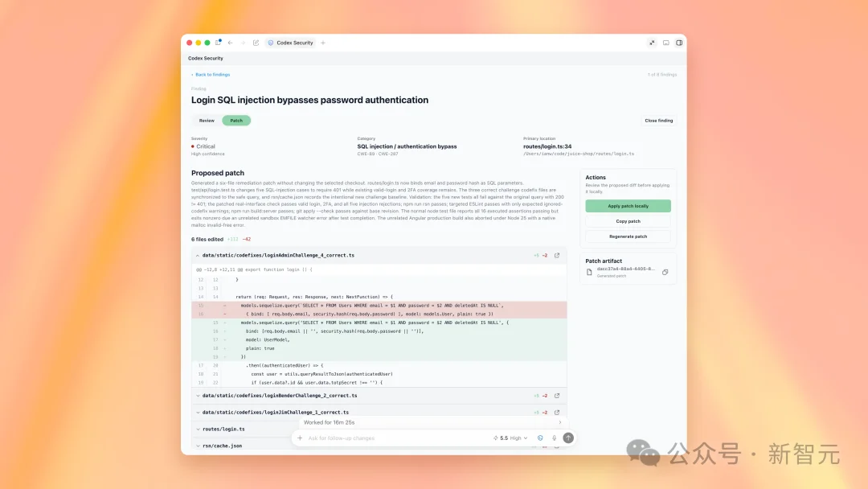Open loginBenderChallenge_2_correct.ts external link icon
Image resolution: width=868 pixels, height=489 pixels.
click(x=557, y=396)
